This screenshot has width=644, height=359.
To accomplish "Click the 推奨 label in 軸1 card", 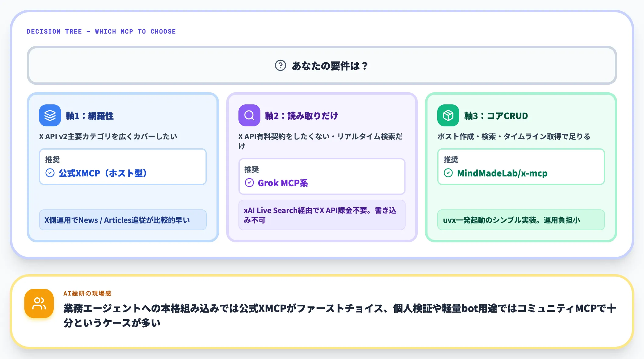I will pos(52,160).
